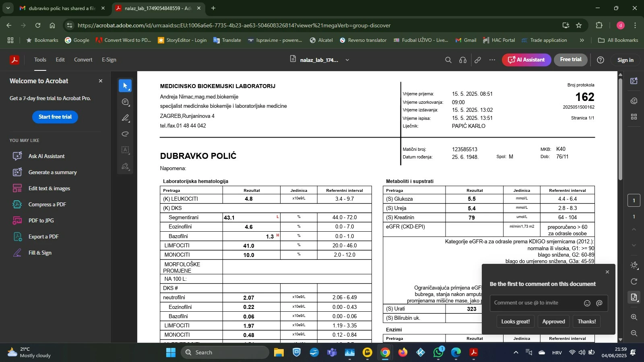Open File Explorer from the taskbar
Screen dimensions: 644x362
pyautogui.click(x=279, y=353)
